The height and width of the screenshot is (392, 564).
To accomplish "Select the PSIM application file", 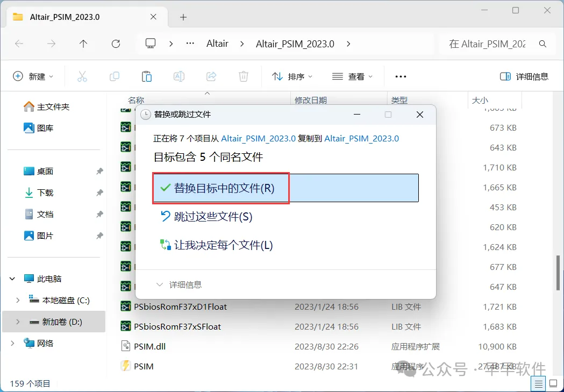I will point(144,366).
